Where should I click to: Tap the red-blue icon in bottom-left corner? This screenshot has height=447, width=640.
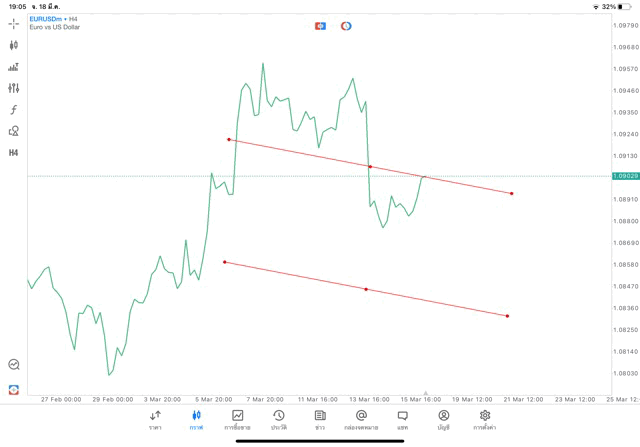click(x=14, y=389)
